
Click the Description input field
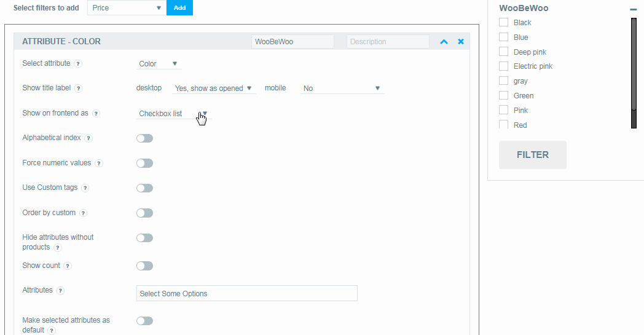[388, 42]
